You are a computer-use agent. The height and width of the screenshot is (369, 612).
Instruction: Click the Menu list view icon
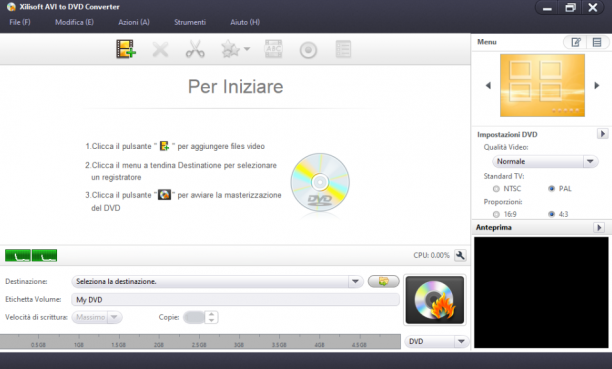pyautogui.click(x=597, y=42)
